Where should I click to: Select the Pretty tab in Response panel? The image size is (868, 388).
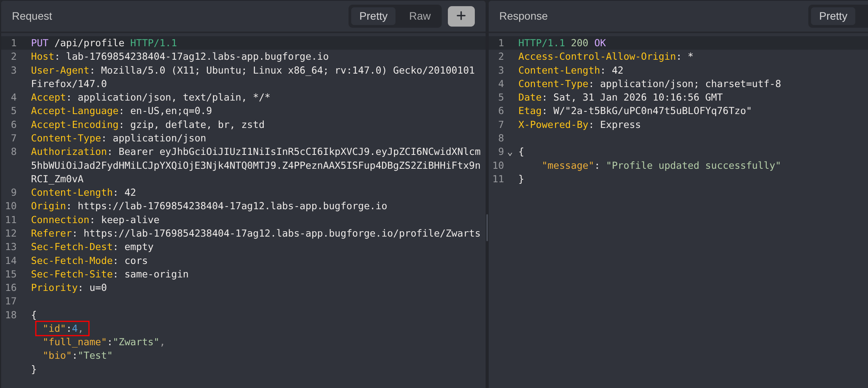pos(833,16)
